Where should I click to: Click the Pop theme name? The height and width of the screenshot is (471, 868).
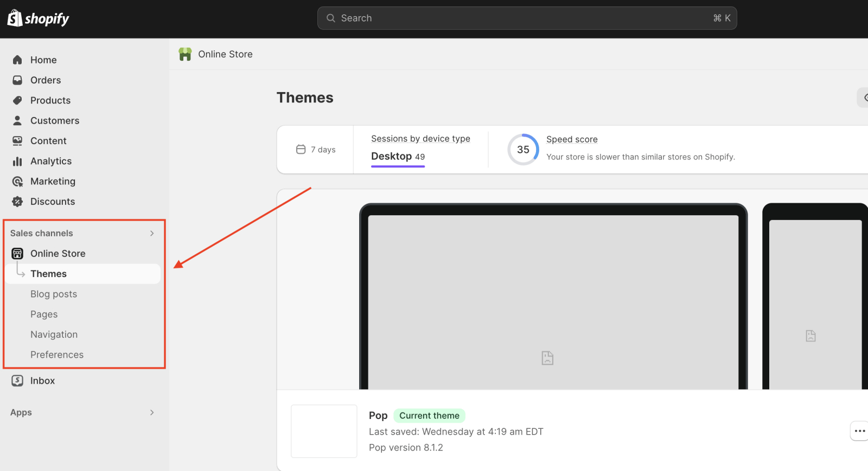378,416
